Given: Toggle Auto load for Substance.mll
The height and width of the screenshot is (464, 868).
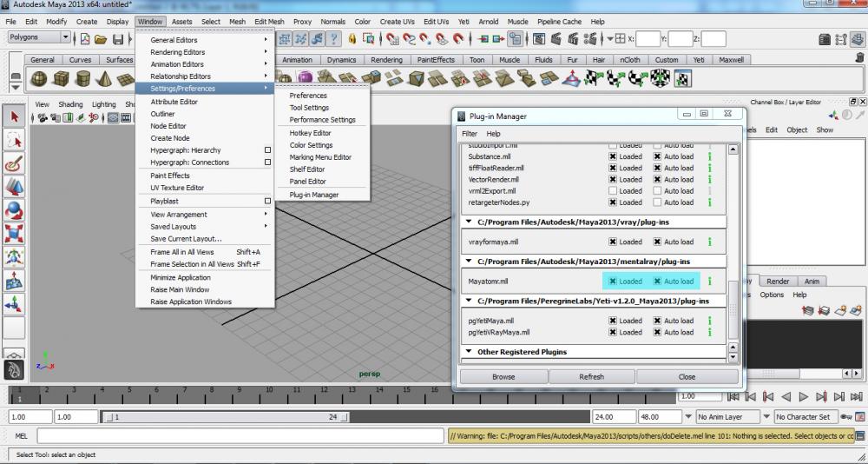Looking at the screenshot, I should (x=657, y=156).
